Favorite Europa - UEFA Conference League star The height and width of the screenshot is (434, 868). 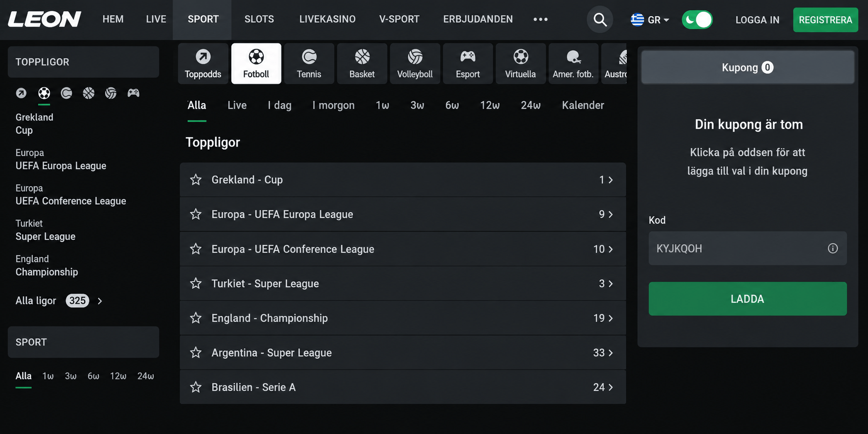(x=196, y=249)
